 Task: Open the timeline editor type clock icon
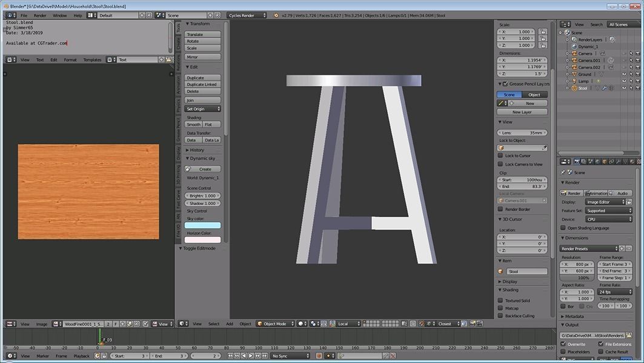point(11,356)
